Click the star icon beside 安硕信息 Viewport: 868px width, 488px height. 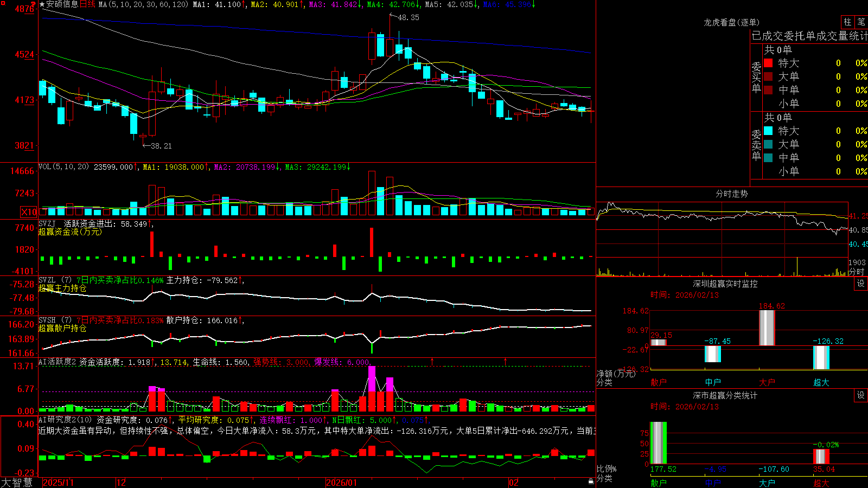(42, 4)
